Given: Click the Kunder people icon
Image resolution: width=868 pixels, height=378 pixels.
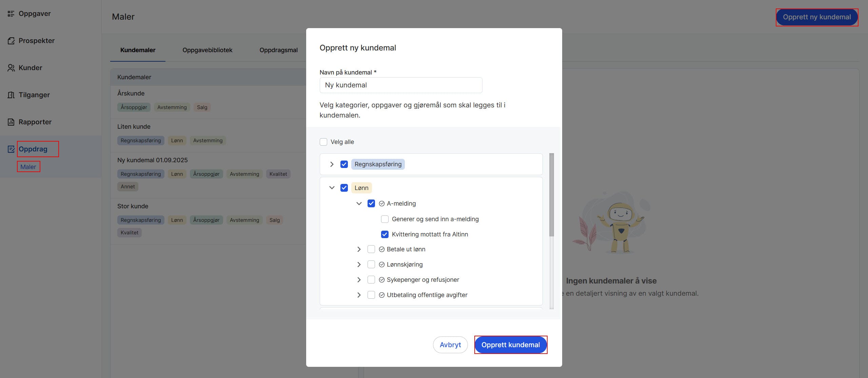Looking at the screenshot, I should click(11, 68).
